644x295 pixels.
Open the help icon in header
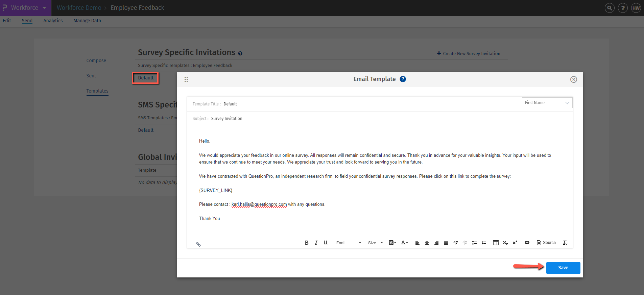tap(623, 8)
